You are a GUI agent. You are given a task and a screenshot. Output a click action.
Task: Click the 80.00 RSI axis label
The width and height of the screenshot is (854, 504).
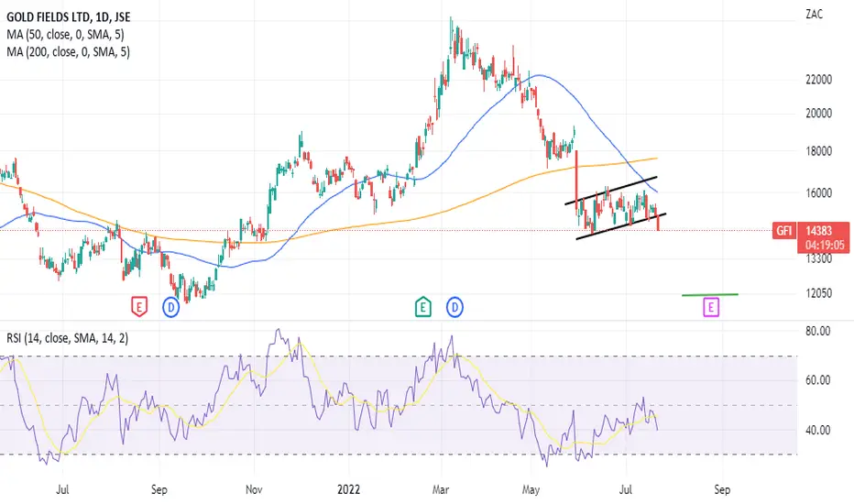tap(817, 331)
